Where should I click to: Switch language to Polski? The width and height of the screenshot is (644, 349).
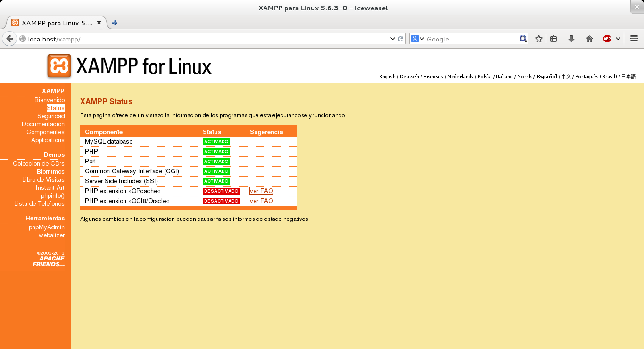click(x=484, y=76)
